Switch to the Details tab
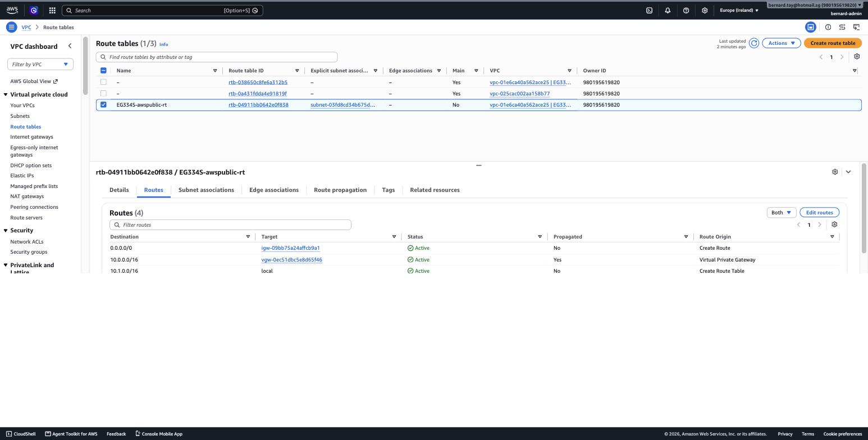 119,190
